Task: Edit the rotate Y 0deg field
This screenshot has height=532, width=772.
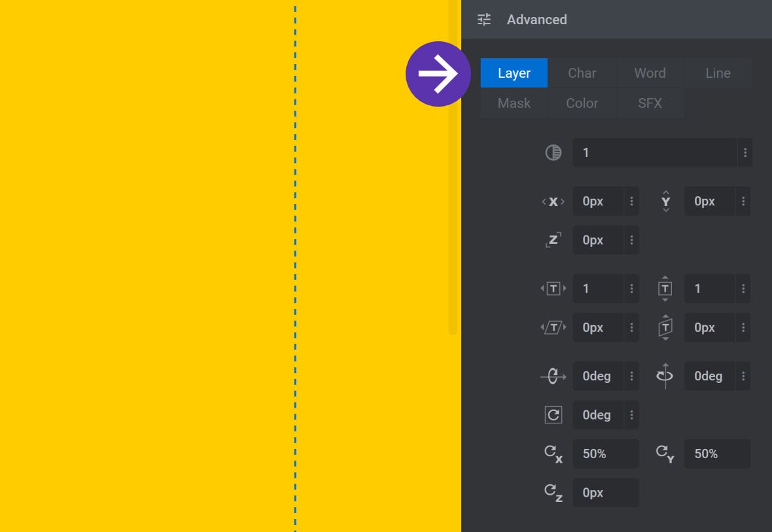Action: [710, 376]
